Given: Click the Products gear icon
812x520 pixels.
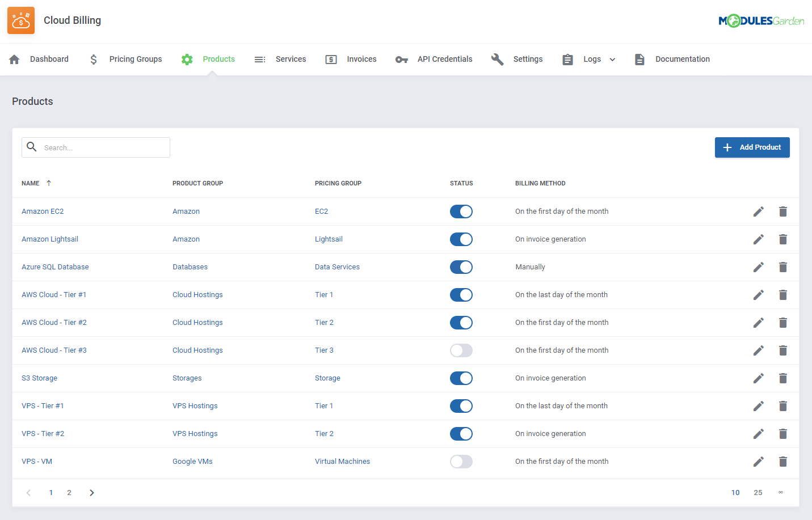Looking at the screenshot, I should tap(187, 59).
